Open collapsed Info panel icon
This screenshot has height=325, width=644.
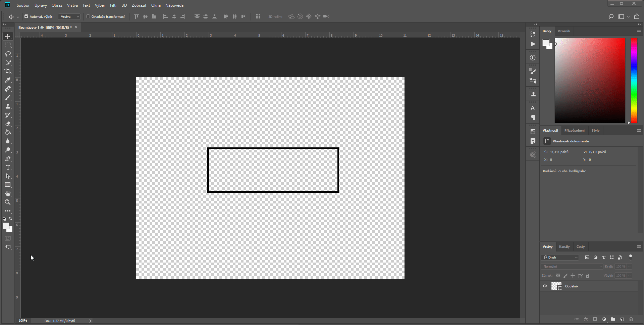[533, 58]
